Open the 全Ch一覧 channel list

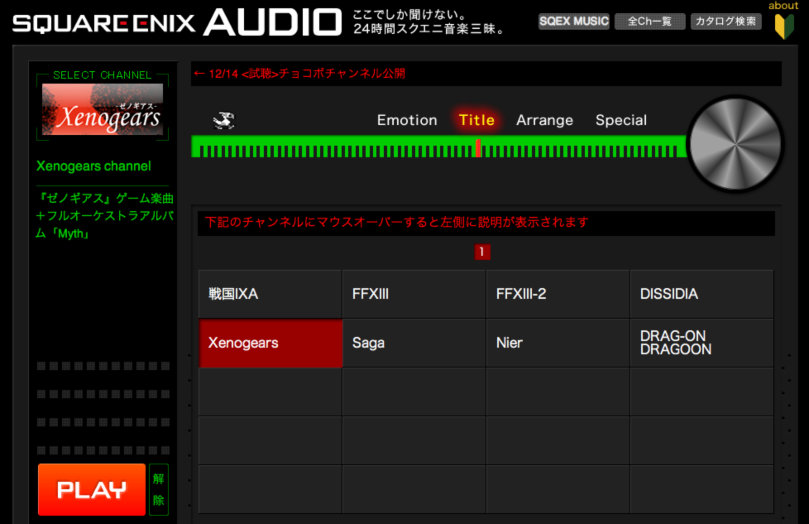(x=650, y=21)
